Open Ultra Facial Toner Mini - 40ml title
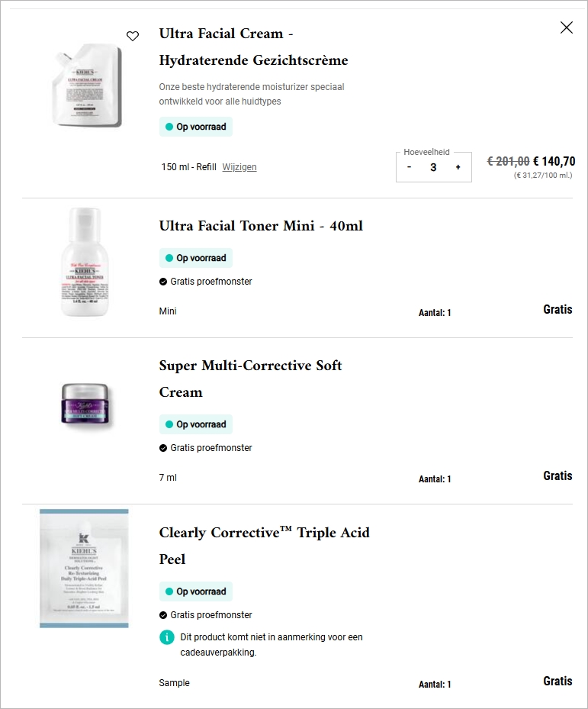 261,226
